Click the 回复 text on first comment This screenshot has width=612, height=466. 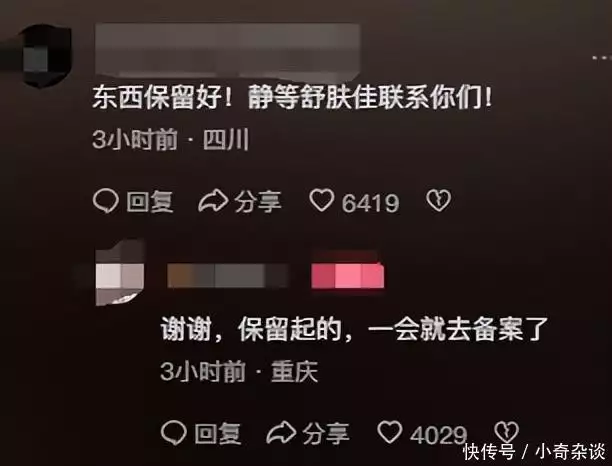150,202
